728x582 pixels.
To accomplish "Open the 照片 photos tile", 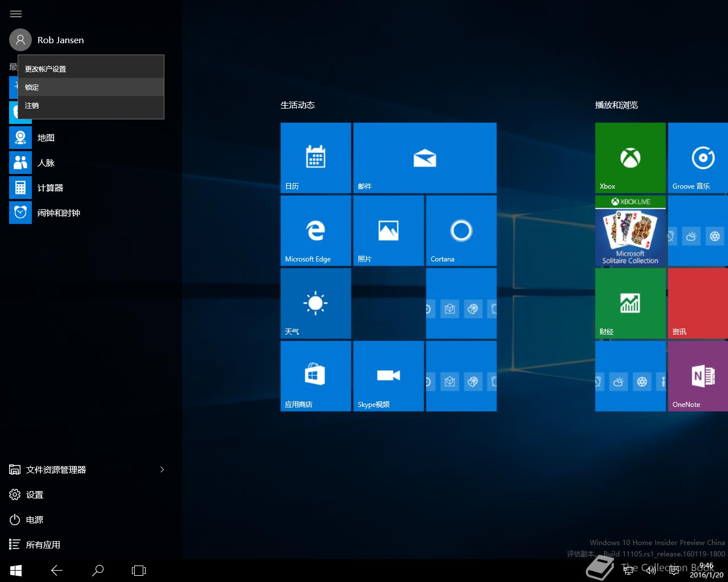I will (x=388, y=231).
